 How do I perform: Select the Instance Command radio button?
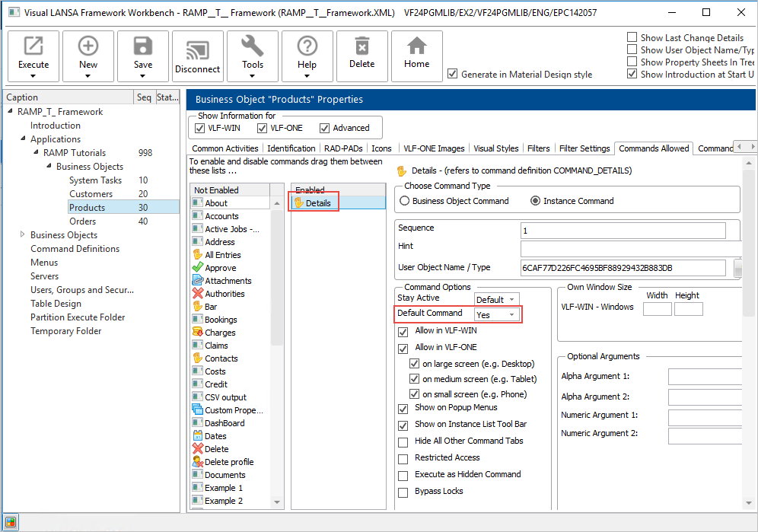(x=536, y=201)
